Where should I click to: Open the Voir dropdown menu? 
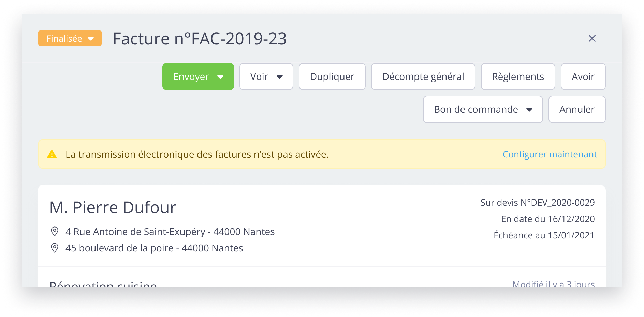tap(266, 77)
